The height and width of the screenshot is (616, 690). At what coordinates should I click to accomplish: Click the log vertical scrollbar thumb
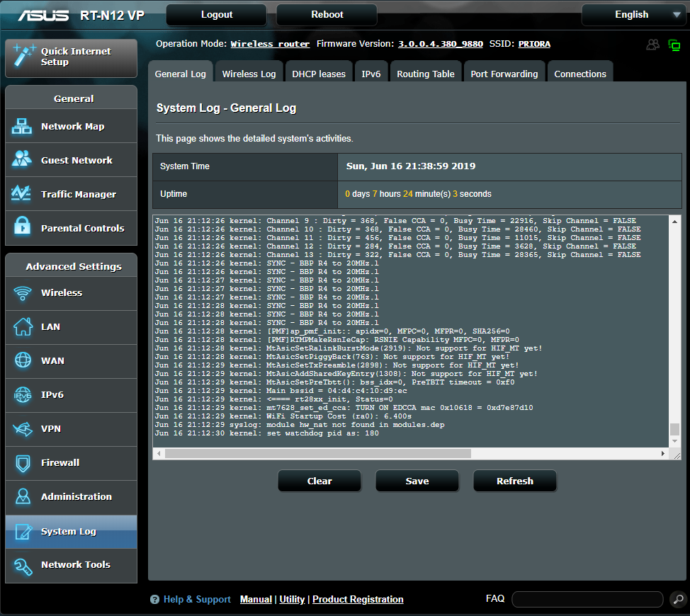(x=674, y=428)
